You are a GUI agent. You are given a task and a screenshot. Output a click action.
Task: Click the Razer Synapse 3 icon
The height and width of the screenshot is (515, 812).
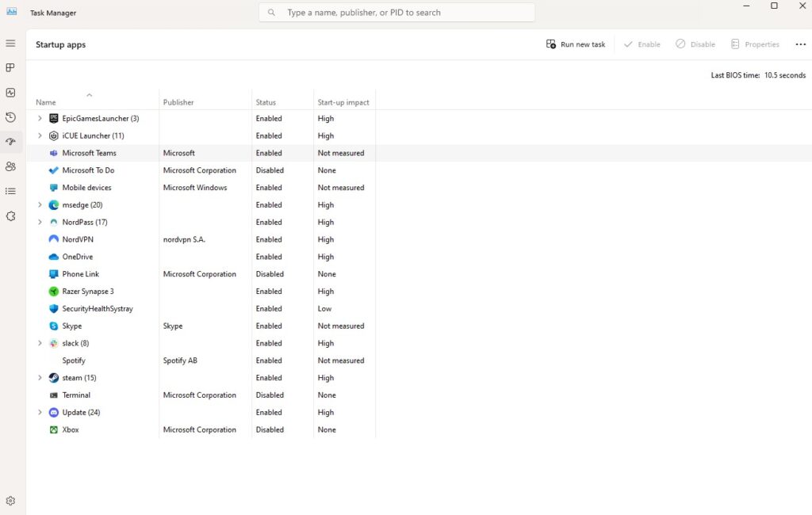tap(53, 292)
